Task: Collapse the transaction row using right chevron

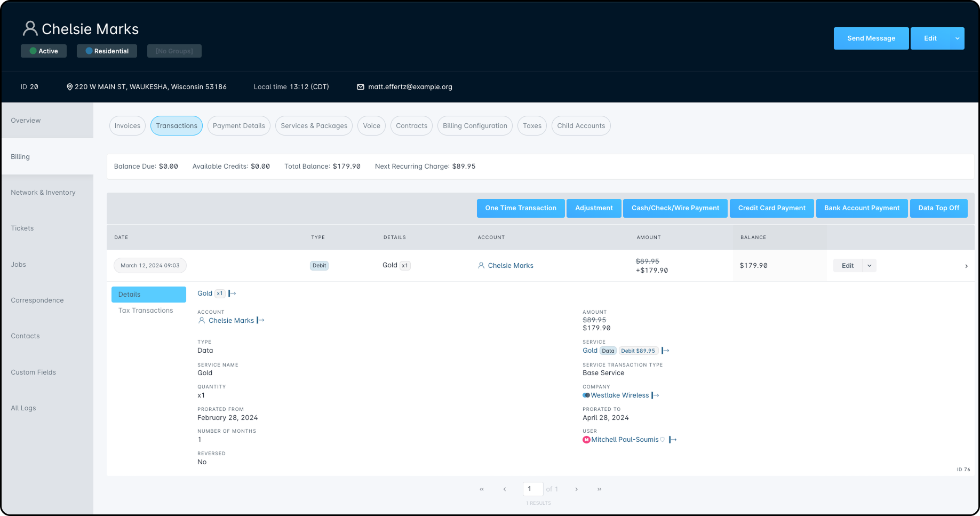Action: [x=966, y=266]
